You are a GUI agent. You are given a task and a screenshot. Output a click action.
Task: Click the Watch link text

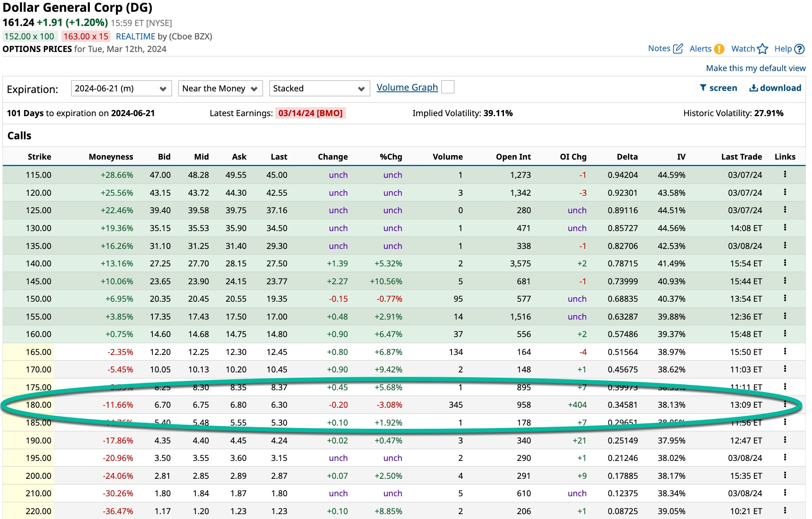click(743, 49)
